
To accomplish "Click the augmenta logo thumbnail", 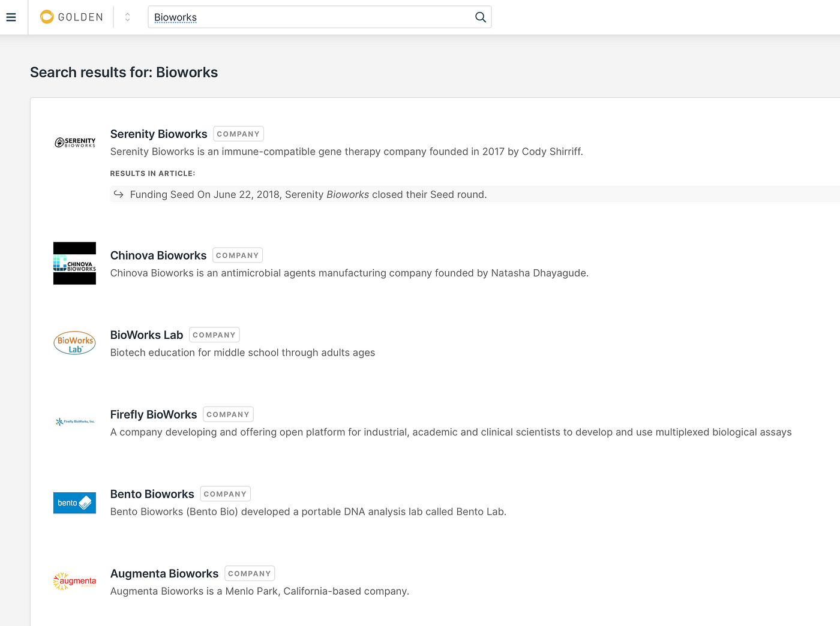I will tap(74, 581).
